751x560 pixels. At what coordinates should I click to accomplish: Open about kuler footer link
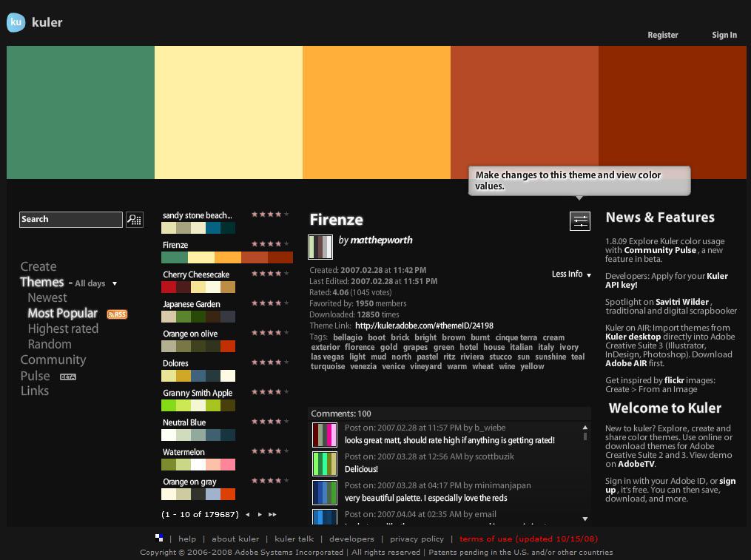tap(235, 539)
